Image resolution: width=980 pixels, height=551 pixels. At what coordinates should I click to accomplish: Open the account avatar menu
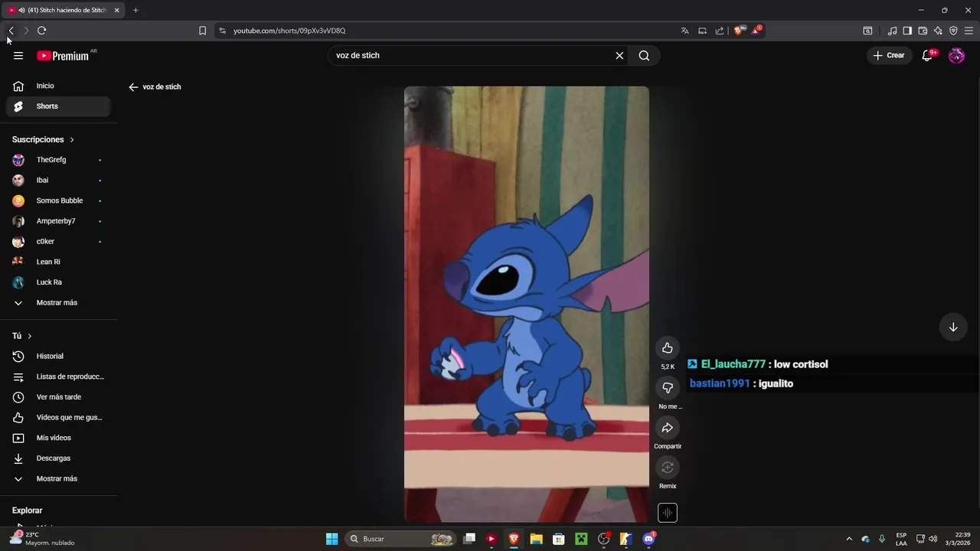pos(956,55)
